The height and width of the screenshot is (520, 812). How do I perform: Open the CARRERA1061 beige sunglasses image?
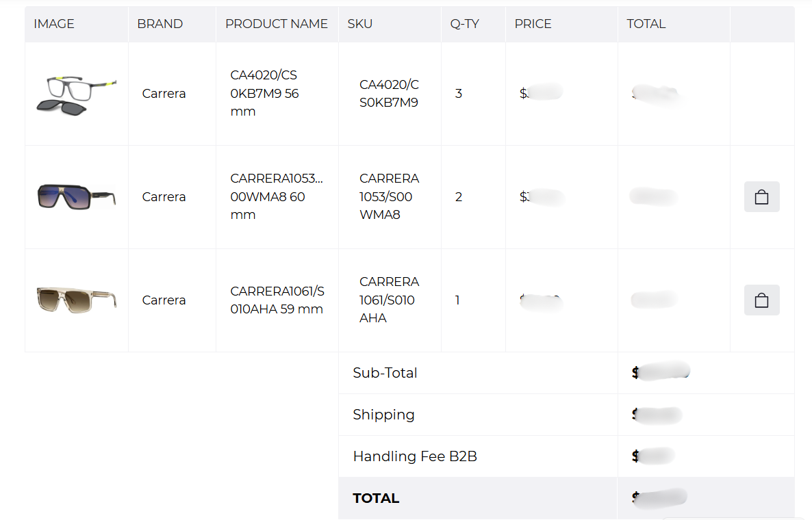point(76,300)
